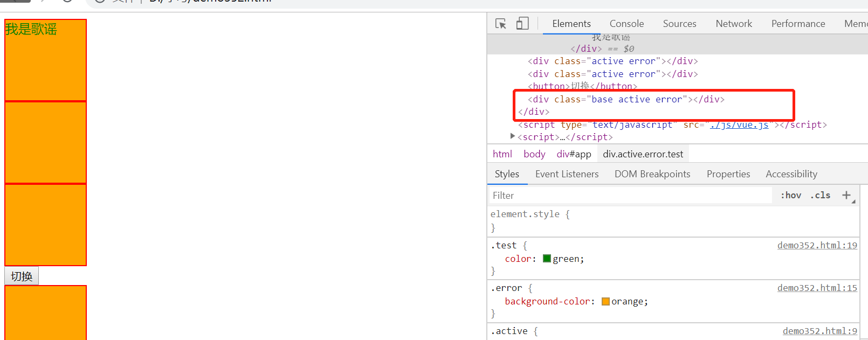
Task: Open the Event Listeners sub-tab
Action: pos(567,174)
